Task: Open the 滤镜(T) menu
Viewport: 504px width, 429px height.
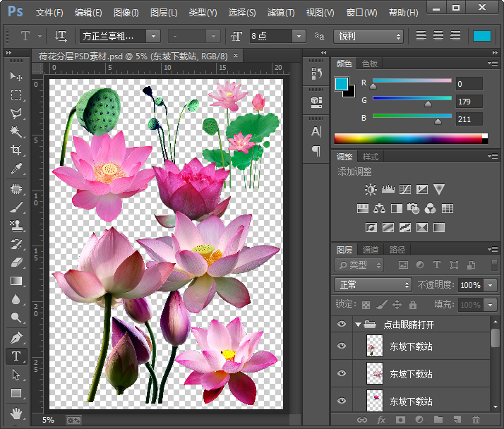Action: click(281, 13)
